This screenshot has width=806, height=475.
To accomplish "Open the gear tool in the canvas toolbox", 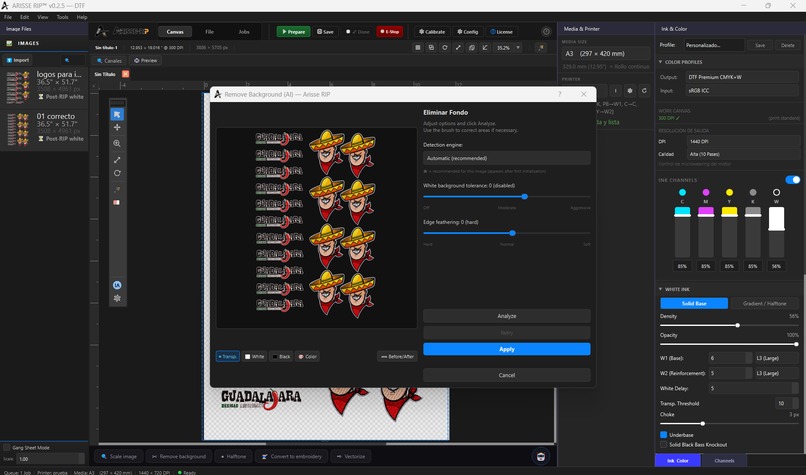I will coord(117,298).
